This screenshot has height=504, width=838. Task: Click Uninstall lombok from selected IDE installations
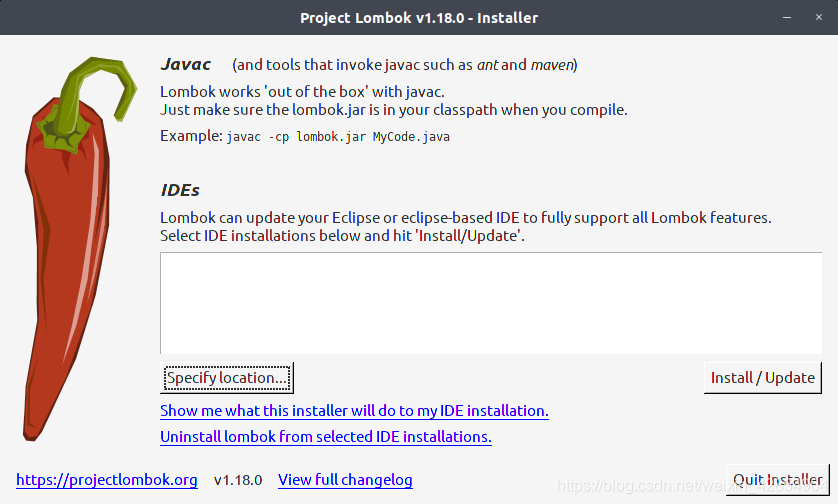point(326,437)
